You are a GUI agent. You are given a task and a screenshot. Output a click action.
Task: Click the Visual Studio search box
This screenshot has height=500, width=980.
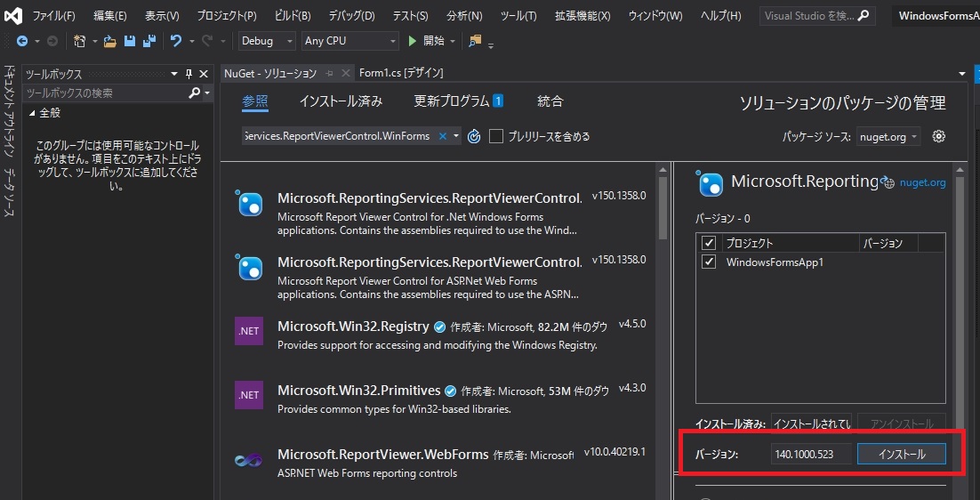pyautogui.click(x=817, y=16)
